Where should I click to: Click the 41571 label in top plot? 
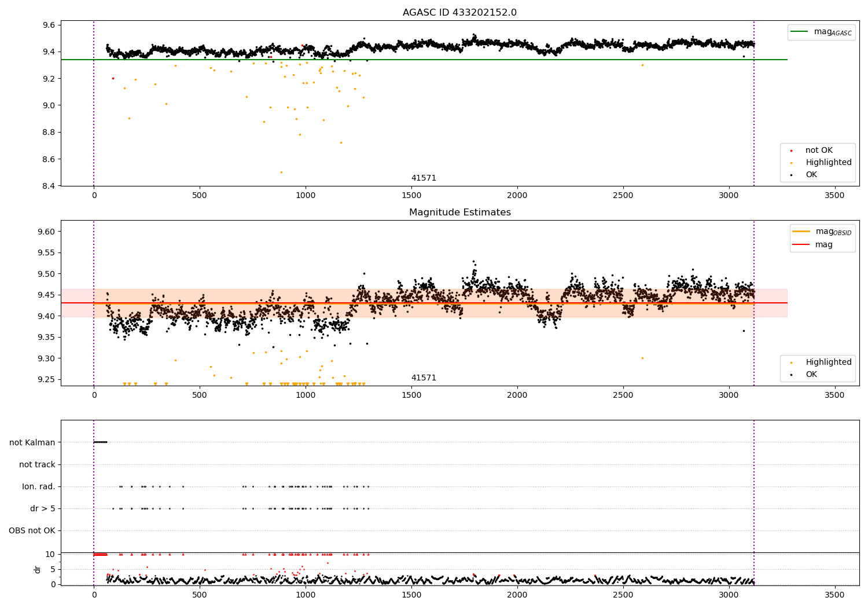click(424, 178)
